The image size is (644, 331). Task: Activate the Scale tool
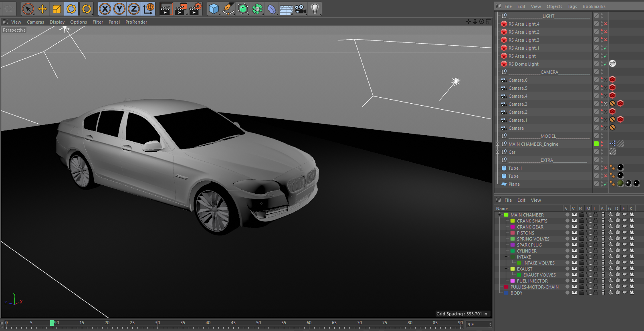pos(57,9)
